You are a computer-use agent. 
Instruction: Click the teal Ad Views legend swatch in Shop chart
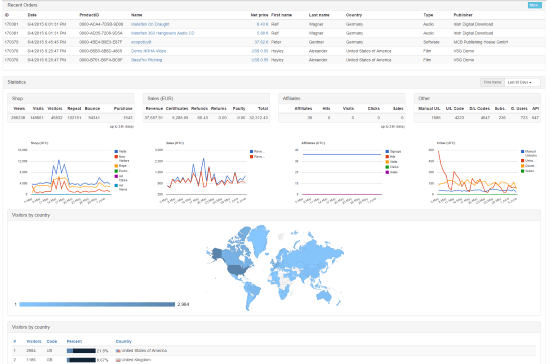coord(116,185)
